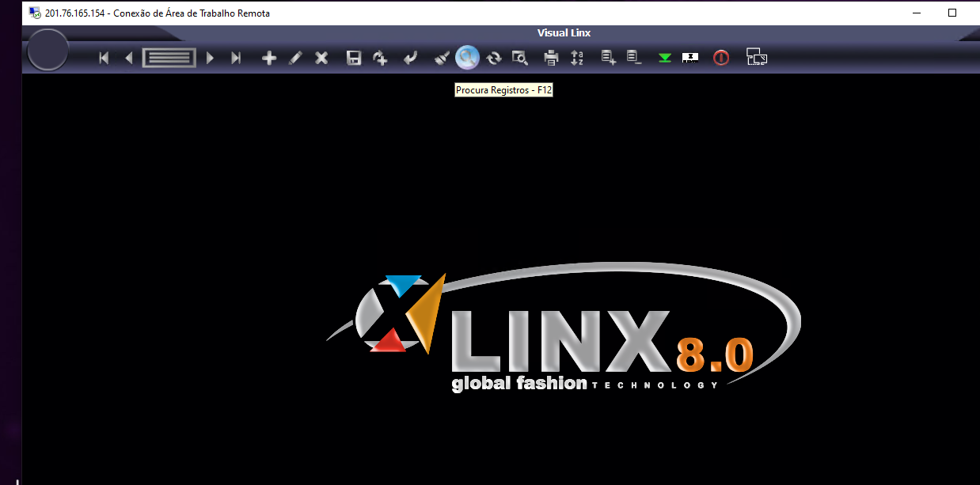Add a new record with plus icon

(269, 58)
